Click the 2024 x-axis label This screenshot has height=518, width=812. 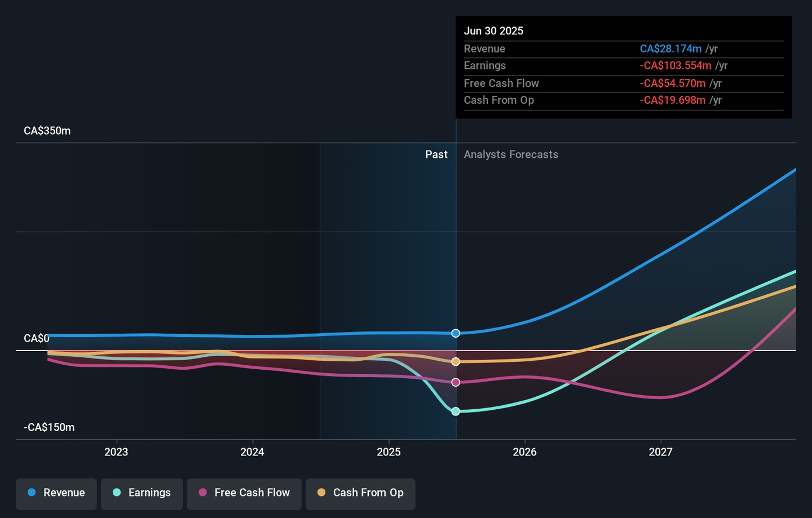tap(252, 452)
